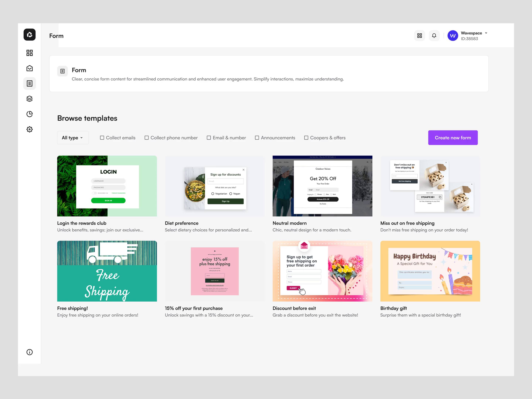Viewport: 532px width, 399px height.
Task: Select the Form icon in sidebar
Action: click(x=29, y=83)
